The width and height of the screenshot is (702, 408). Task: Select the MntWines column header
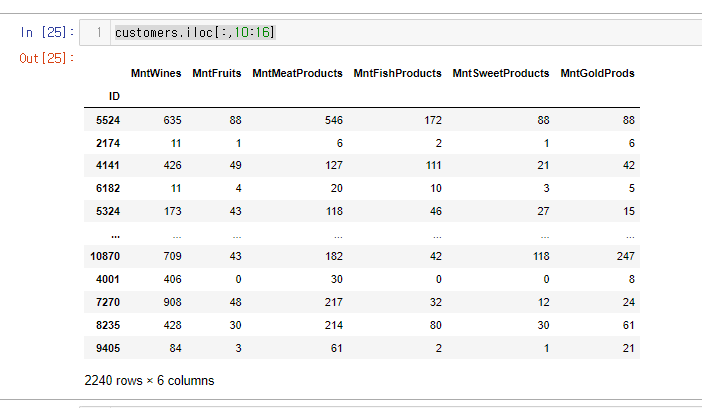[x=156, y=73]
